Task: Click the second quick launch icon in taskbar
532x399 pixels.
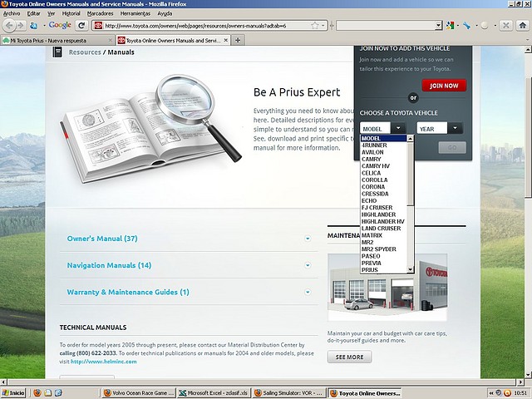Action: click(48, 393)
